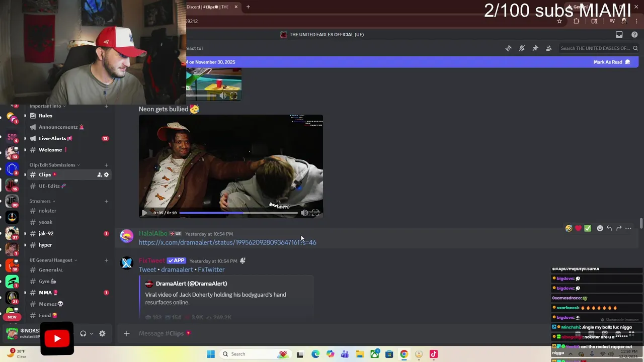
Task: Open TikTok from the taskbar
Action: [434, 354]
